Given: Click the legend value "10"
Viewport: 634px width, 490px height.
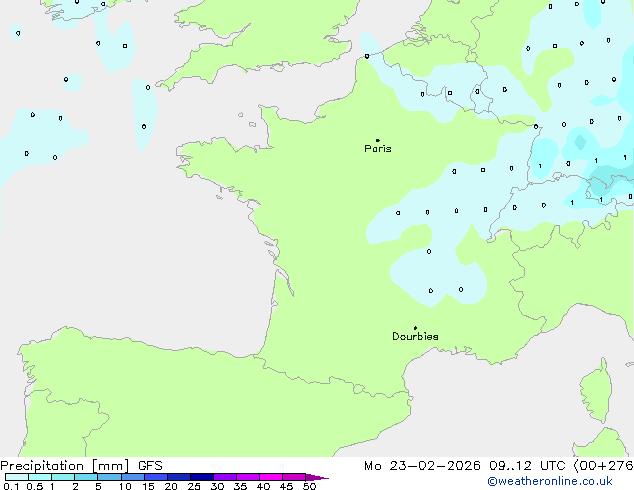Looking at the screenshot, I should (125, 486).
